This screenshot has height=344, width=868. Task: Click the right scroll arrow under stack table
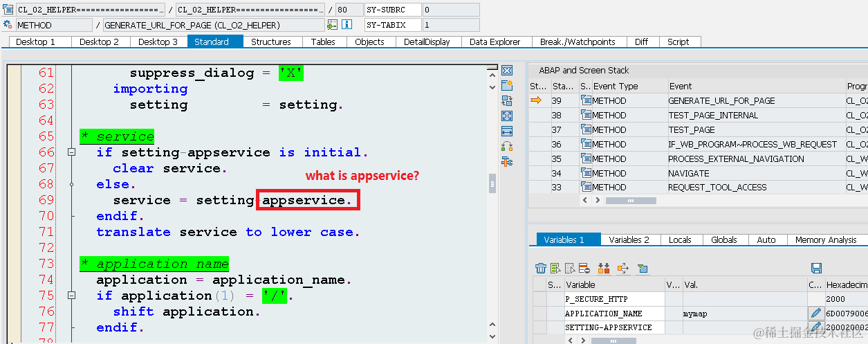[599, 200]
